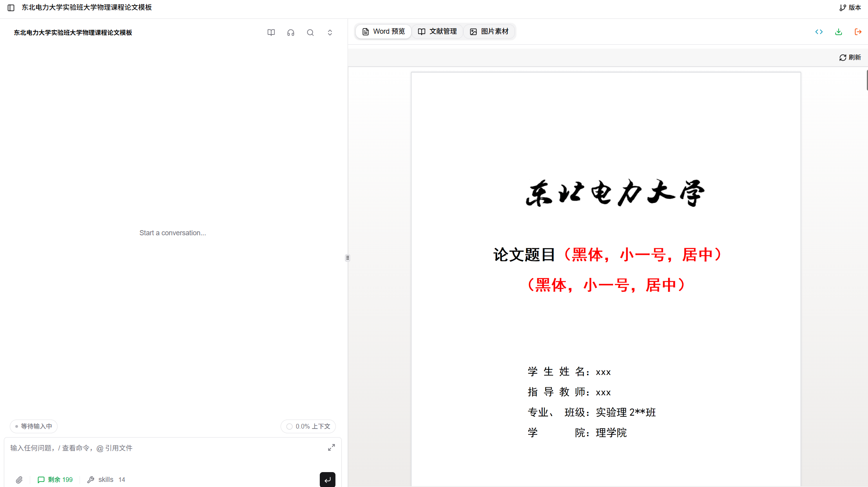Click the 指导教师: xxx line
The width and height of the screenshot is (868, 487).
tap(569, 392)
